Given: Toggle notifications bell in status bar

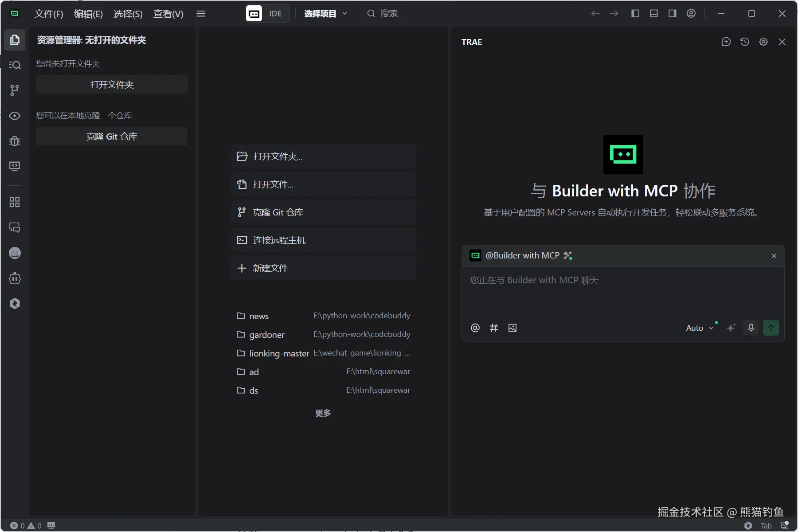Looking at the screenshot, I should click(x=784, y=526).
